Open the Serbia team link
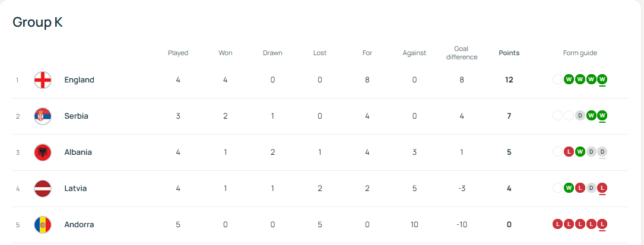 (x=76, y=116)
